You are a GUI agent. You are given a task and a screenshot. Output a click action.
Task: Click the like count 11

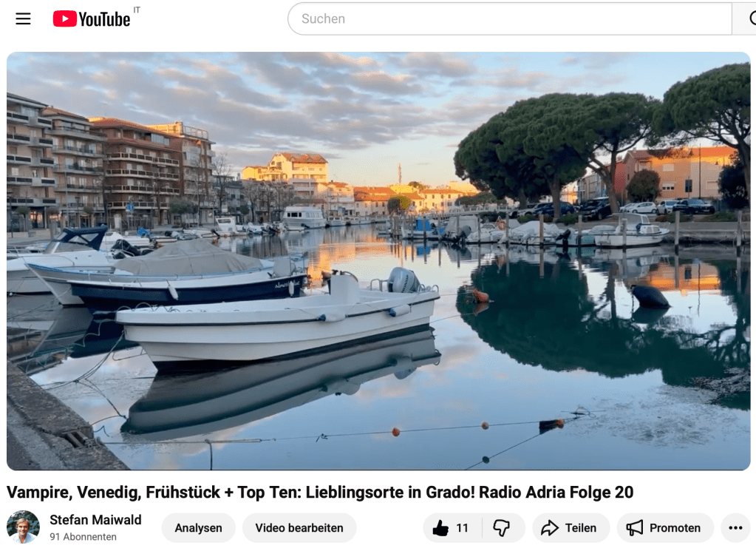pyautogui.click(x=462, y=528)
